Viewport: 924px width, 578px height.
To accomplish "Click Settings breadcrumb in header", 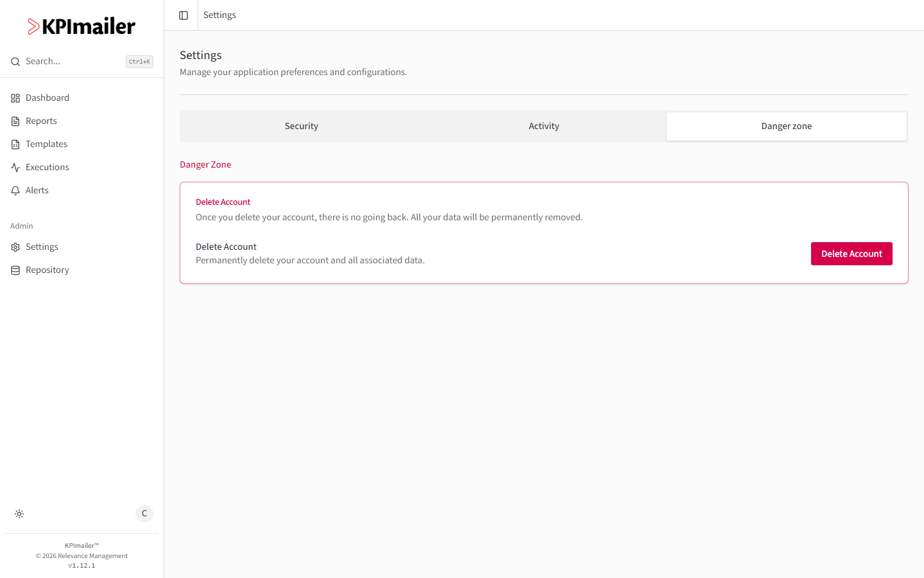I will click(219, 15).
